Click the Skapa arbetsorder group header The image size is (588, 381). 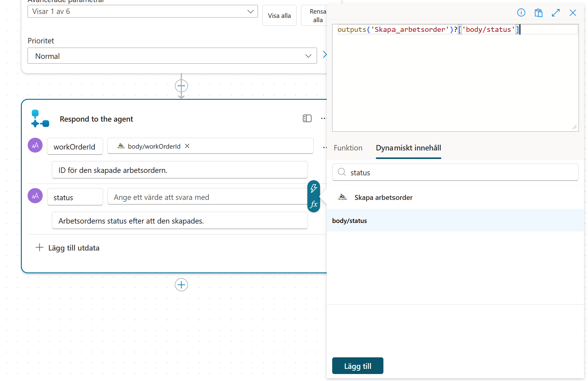pyautogui.click(x=455, y=197)
